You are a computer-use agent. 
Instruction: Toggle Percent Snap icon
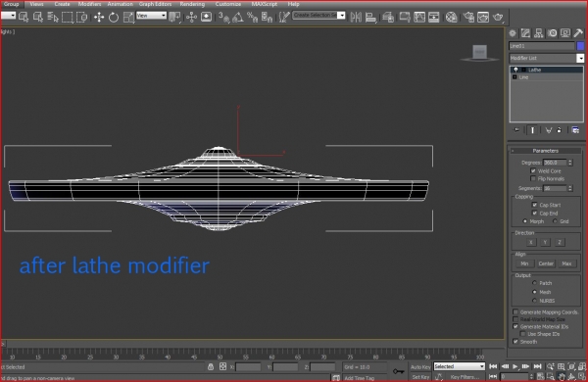click(x=253, y=17)
